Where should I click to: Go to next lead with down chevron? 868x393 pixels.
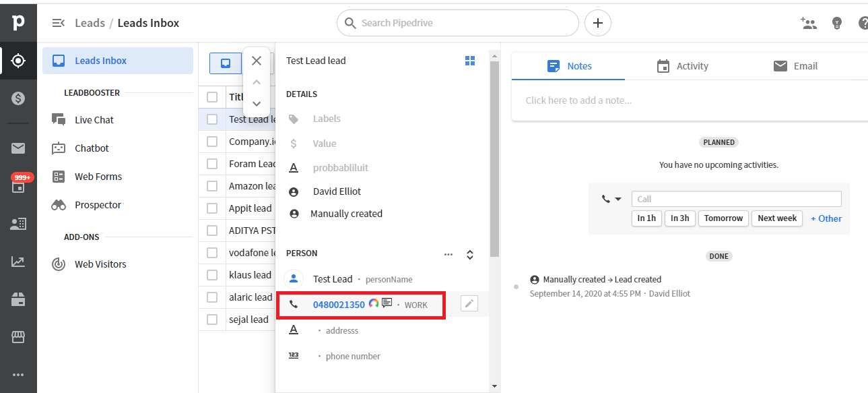256,104
